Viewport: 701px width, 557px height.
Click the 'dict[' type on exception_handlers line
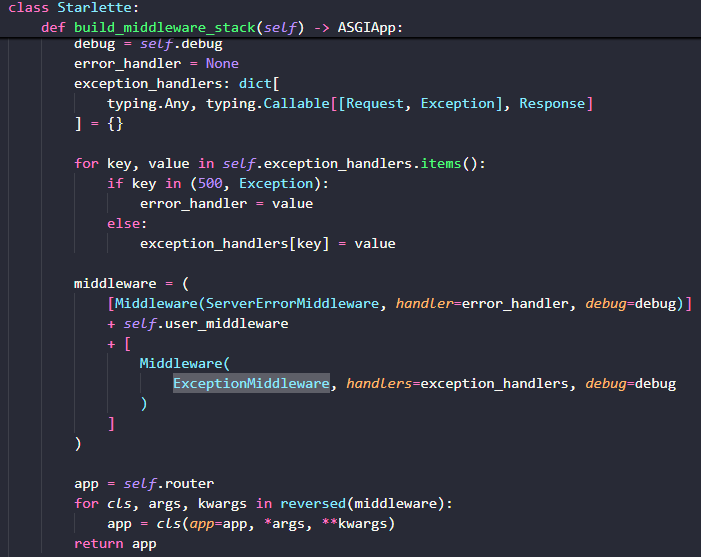coord(259,84)
